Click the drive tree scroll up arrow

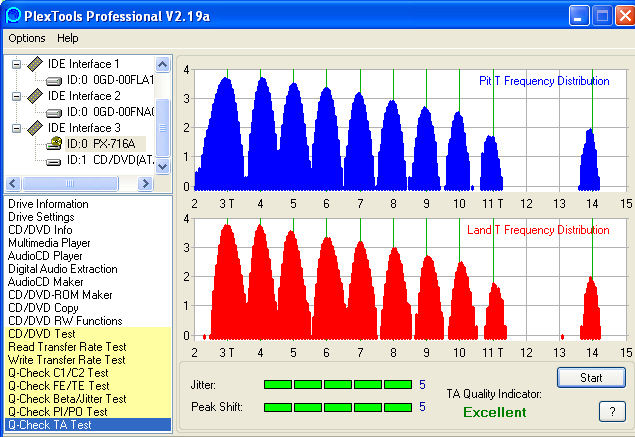[x=163, y=64]
